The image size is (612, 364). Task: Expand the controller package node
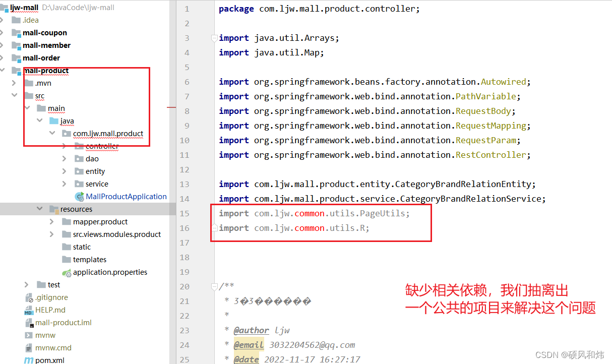(64, 146)
